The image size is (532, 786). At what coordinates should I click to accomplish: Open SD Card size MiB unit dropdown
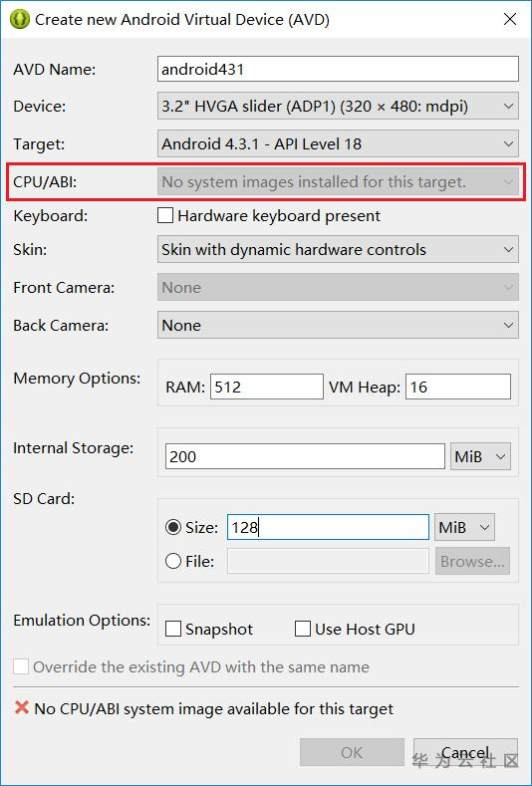tap(464, 527)
